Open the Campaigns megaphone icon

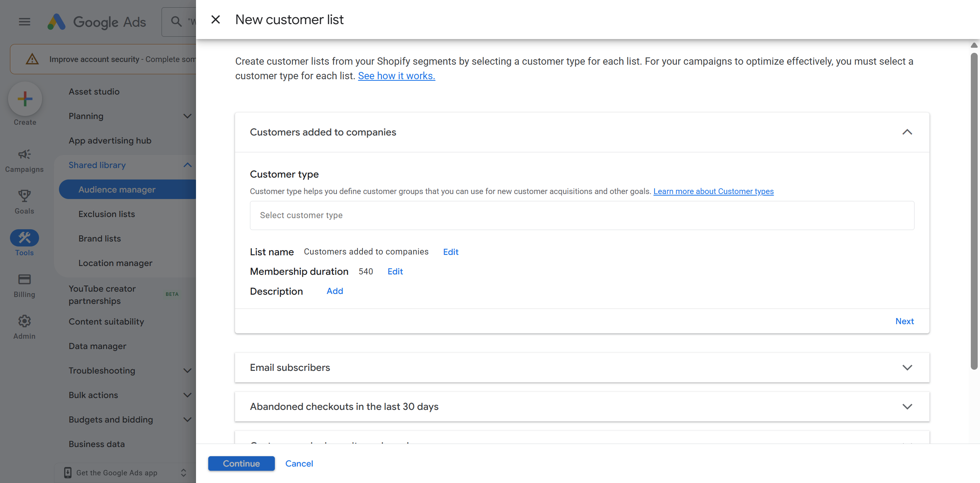click(x=24, y=154)
